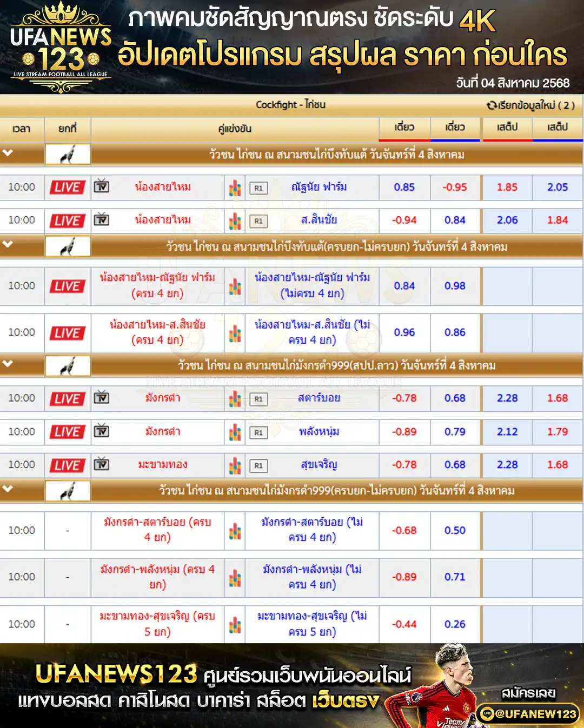Refresh data with เรียกข้อมูลใหม่ icon
The height and width of the screenshot is (728, 584).
pos(491,105)
